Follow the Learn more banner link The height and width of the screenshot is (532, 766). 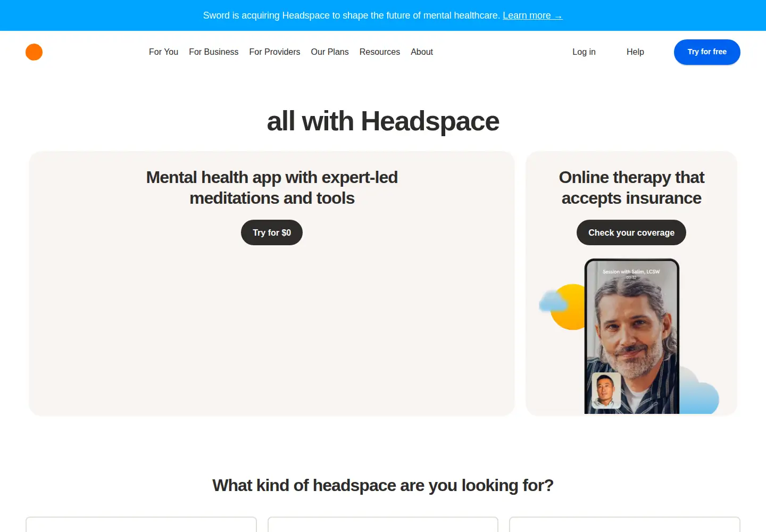pos(532,15)
